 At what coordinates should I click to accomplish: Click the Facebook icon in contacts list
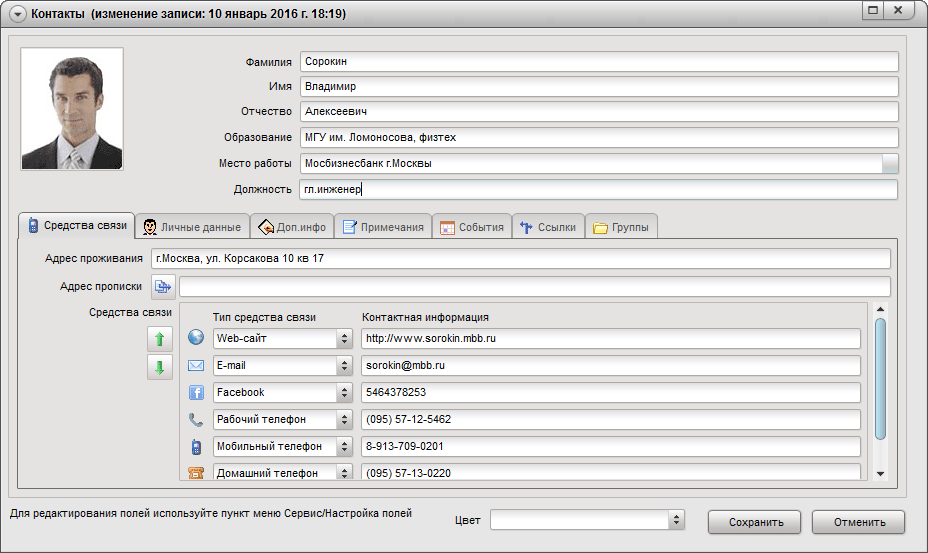(x=196, y=393)
